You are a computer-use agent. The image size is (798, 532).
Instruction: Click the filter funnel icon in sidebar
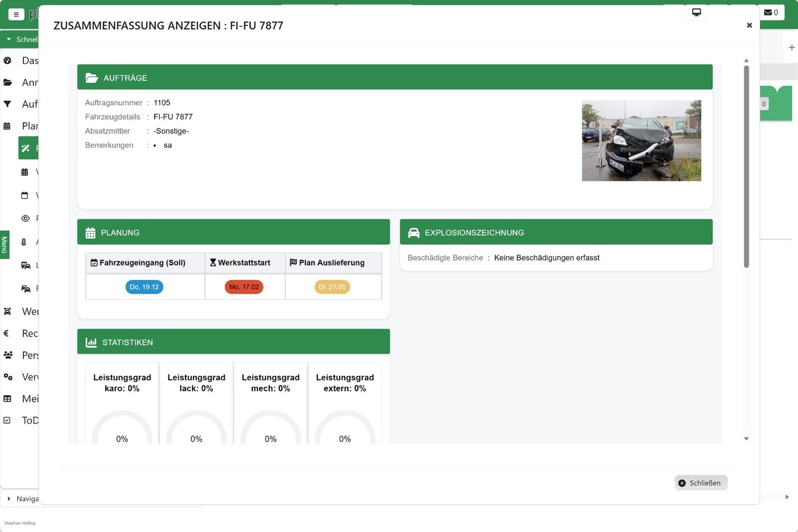(8, 104)
